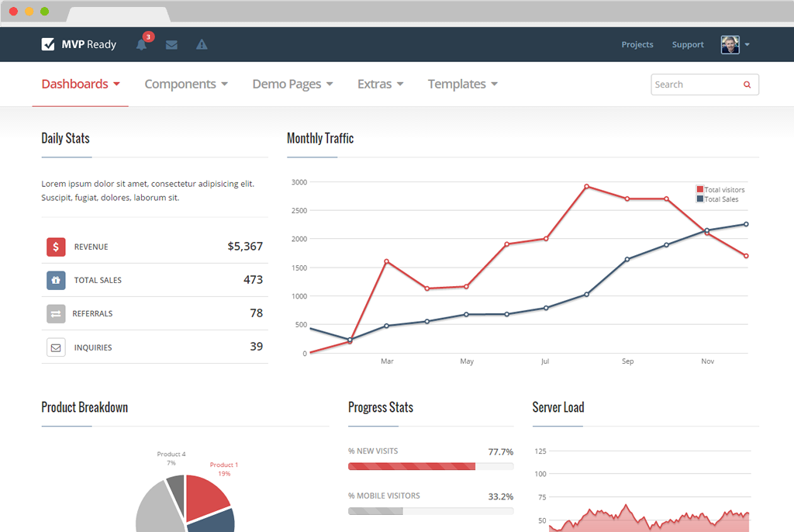794x532 pixels.
Task: Click the Extras dropdown caret
Action: coord(400,84)
